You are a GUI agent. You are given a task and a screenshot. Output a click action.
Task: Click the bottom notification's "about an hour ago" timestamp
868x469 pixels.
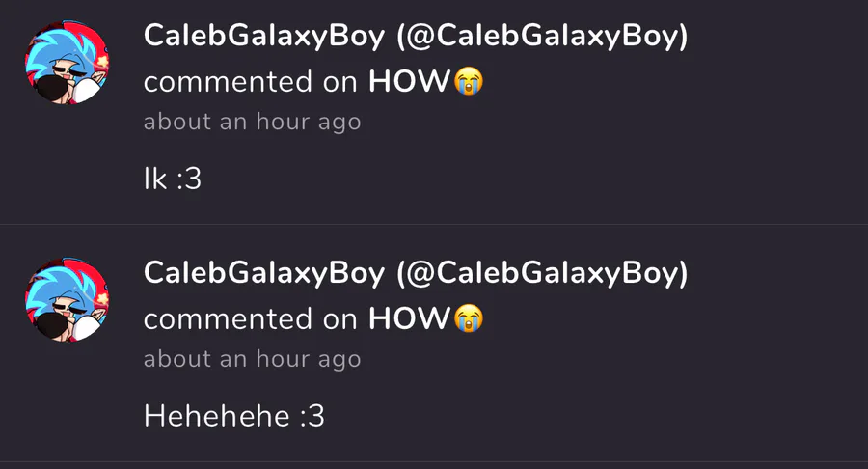[x=252, y=359]
